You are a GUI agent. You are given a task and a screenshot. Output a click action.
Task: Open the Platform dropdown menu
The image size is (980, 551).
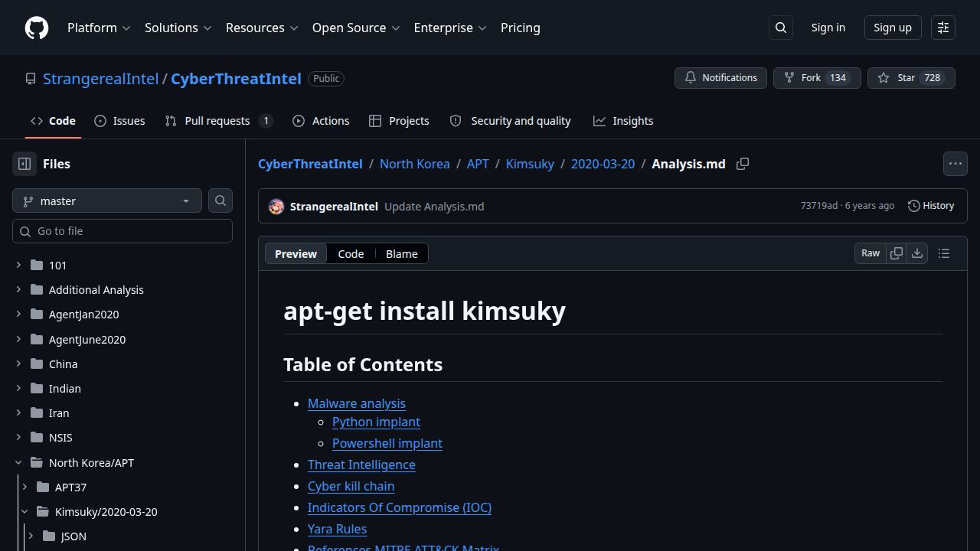pyautogui.click(x=99, y=28)
